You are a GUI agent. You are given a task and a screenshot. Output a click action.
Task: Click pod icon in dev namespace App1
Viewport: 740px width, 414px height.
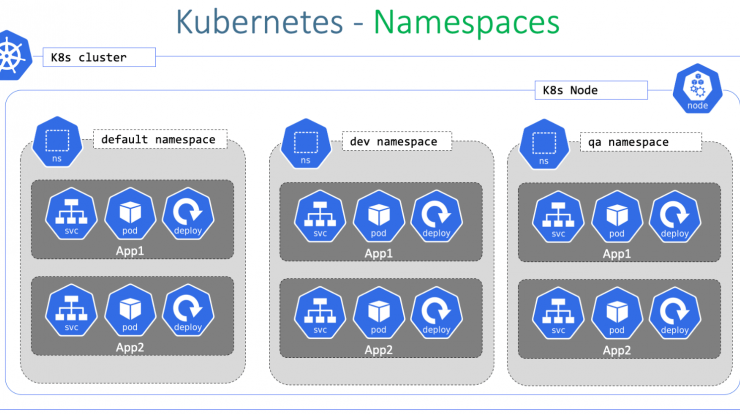(378, 216)
